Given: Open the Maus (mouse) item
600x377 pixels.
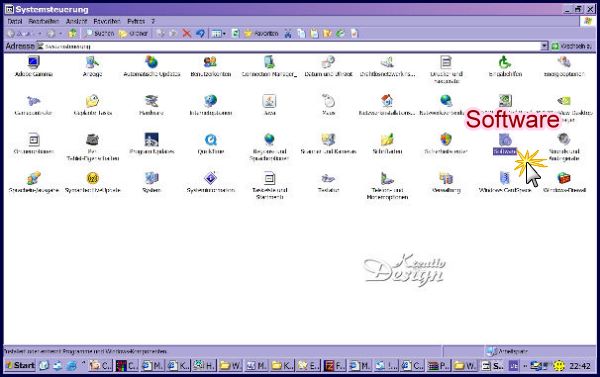Looking at the screenshot, I should tap(328, 105).
